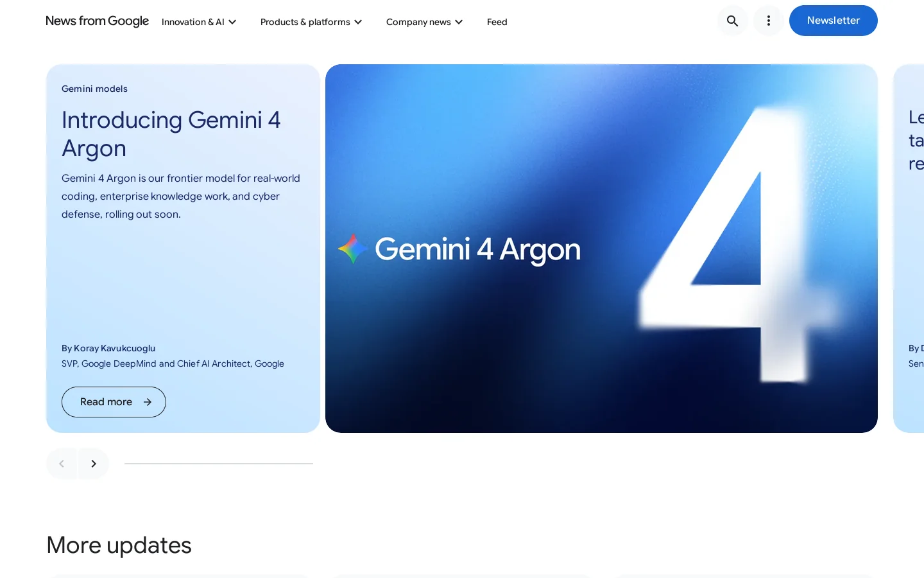The height and width of the screenshot is (578, 924).
Task: Open the Feed page
Action: pos(497,22)
